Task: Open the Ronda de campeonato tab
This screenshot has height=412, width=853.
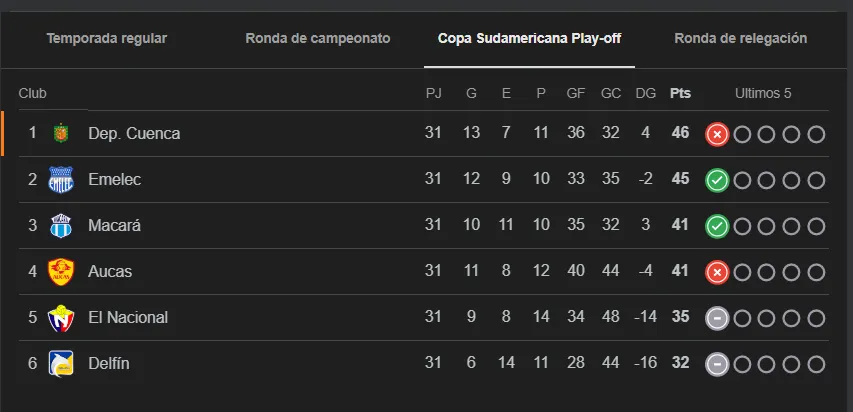Action: 318,39
